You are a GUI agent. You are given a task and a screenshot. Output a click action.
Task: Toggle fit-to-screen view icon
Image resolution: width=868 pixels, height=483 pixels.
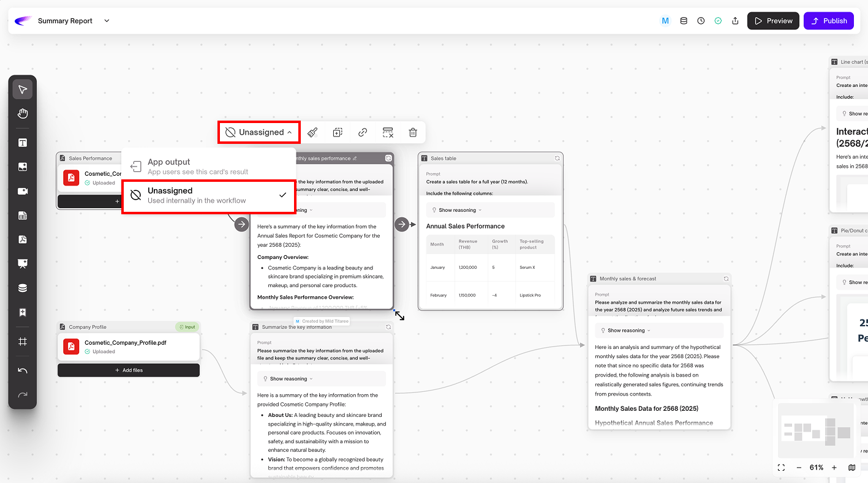(781, 468)
